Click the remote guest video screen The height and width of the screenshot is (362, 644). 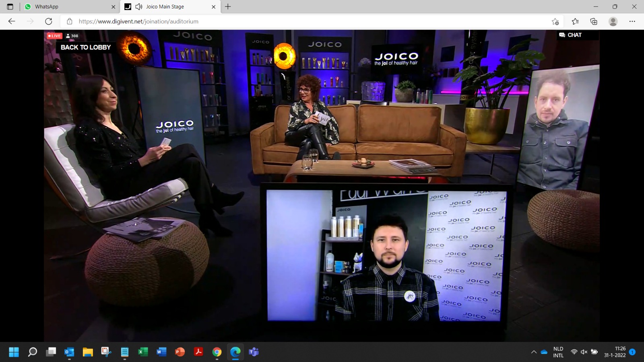(386, 255)
